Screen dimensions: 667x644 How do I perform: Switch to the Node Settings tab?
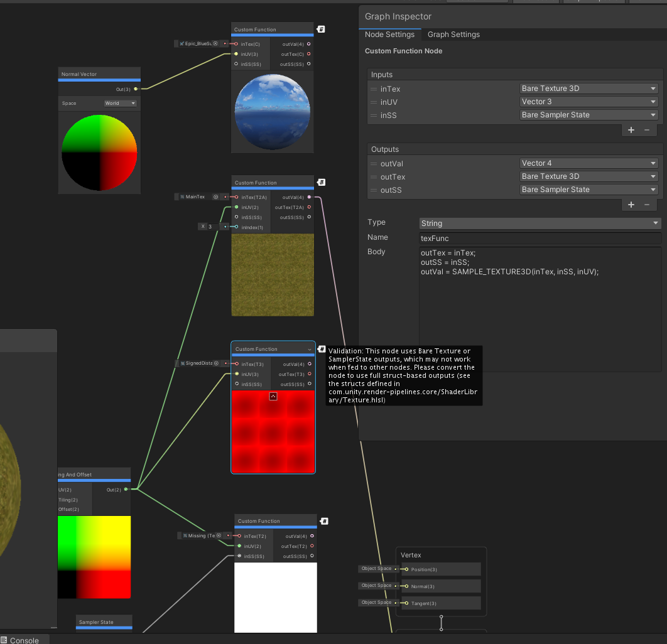pos(389,35)
